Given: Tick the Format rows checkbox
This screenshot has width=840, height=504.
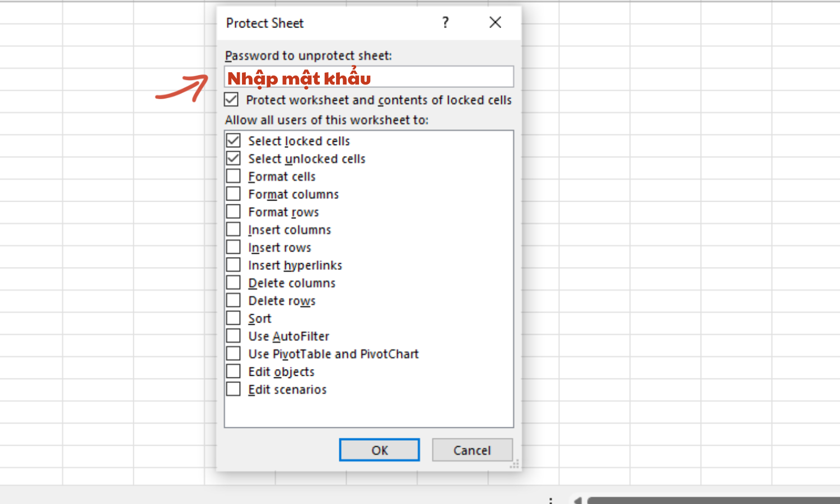Looking at the screenshot, I should (x=234, y=212).
